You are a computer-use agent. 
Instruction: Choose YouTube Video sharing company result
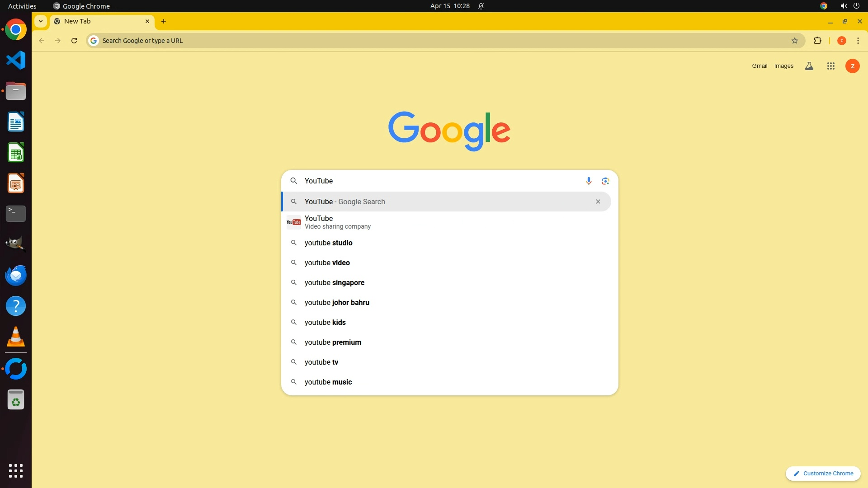pos(337,222)
